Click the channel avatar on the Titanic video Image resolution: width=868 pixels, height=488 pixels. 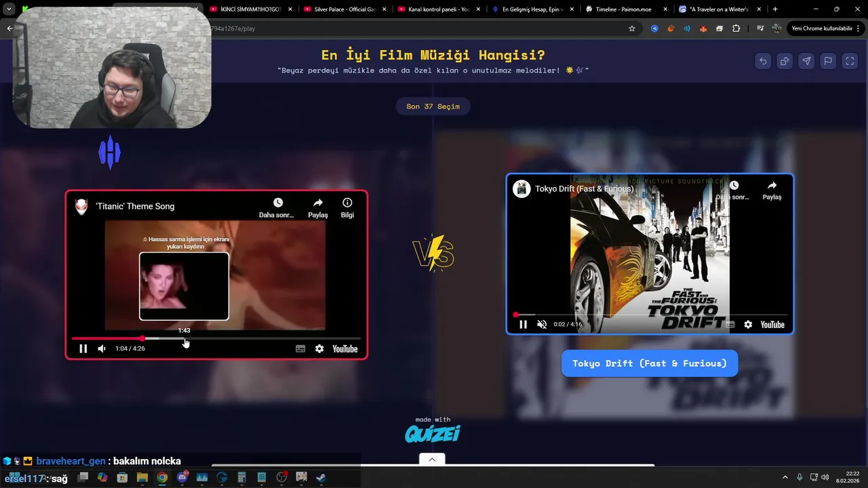point(81,206)
